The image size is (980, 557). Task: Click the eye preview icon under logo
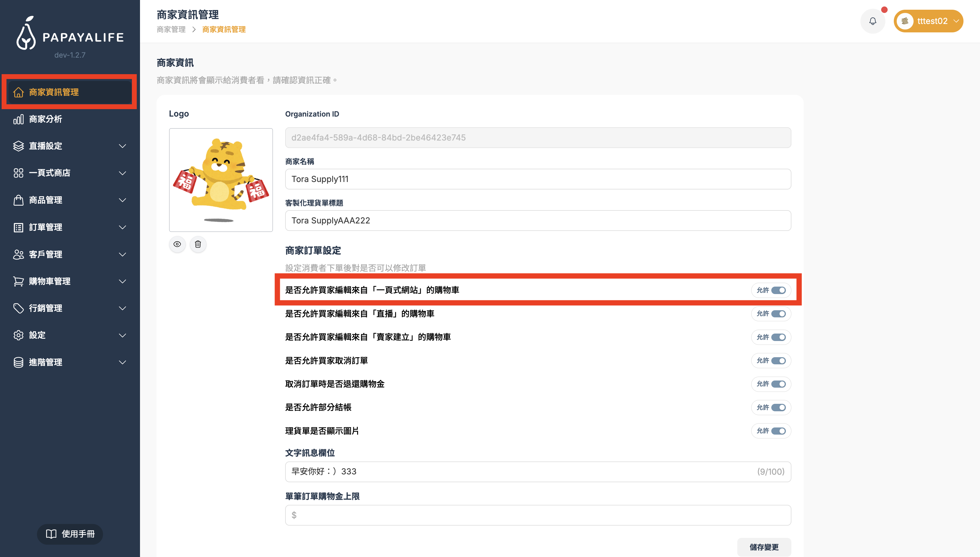coord(177,244)
